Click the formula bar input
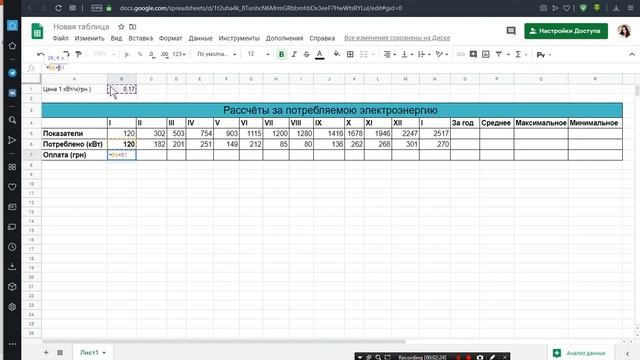The height and width of the screenshot is (360, 640). pyautogui.click(x=339, y=68)
